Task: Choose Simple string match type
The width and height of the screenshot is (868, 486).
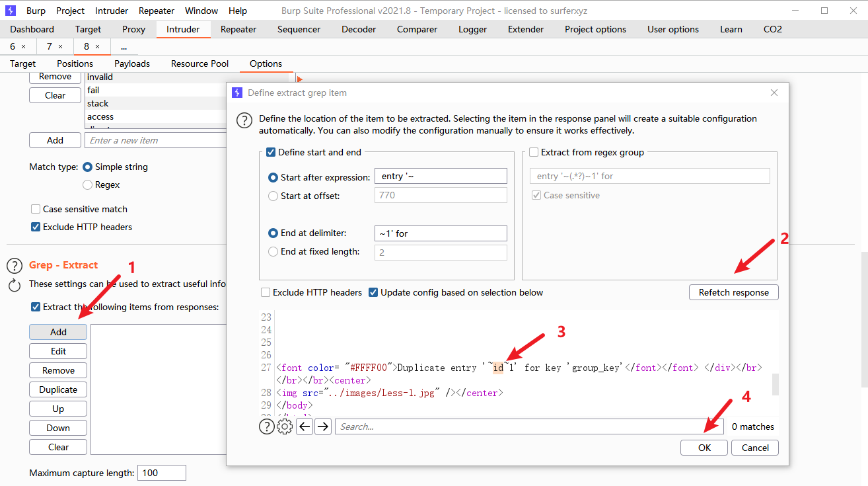Action: click(87, 167)
